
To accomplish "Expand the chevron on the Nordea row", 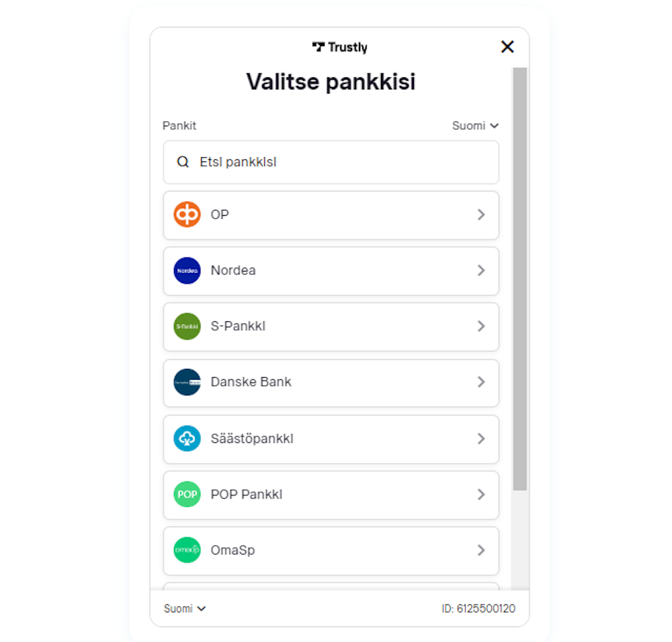I will click(481, 270).
